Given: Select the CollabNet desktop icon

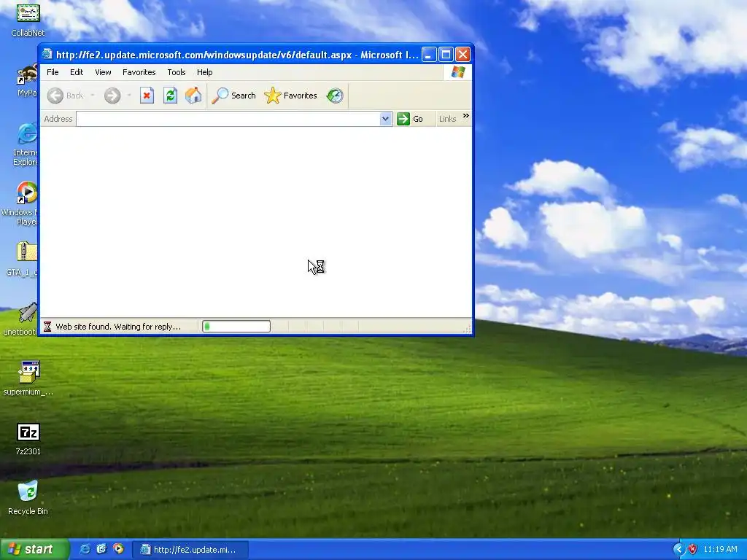Looking at the screenshot, I should (28, 19).
